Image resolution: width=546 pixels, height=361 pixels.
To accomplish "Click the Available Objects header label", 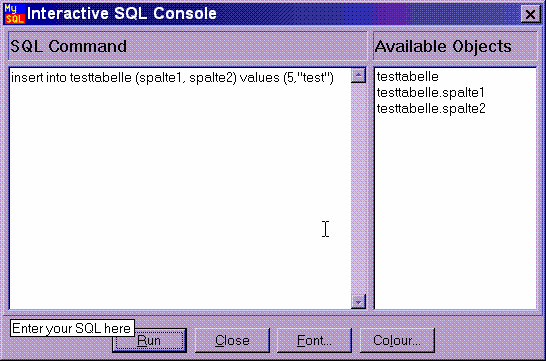I will [x=443, y=46].
